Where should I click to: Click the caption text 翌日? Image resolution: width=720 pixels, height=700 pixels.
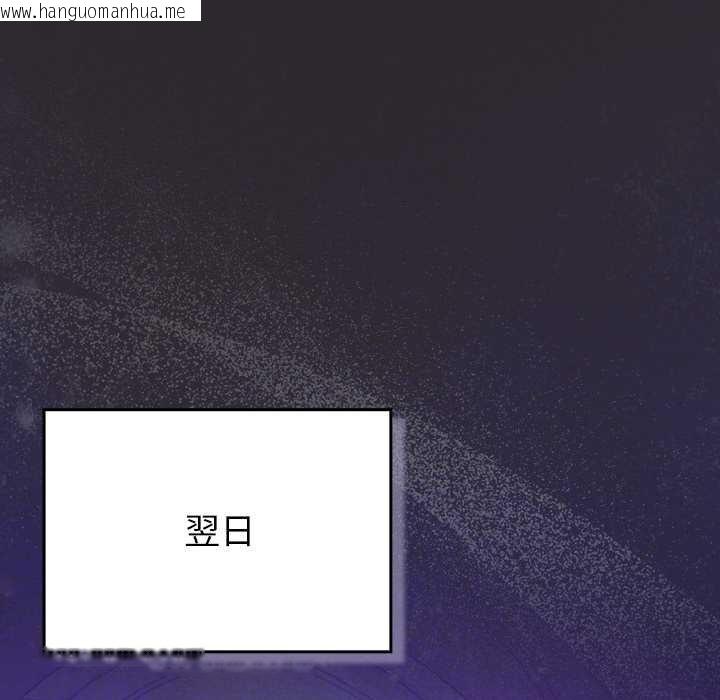pyautogui.click(x=219, y=531)
